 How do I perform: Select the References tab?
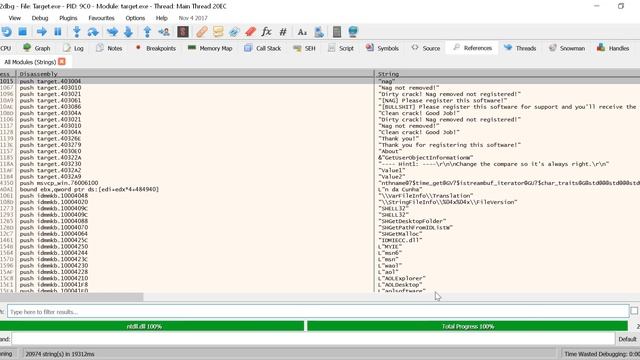pyautogui.click(x=472, y=48)
